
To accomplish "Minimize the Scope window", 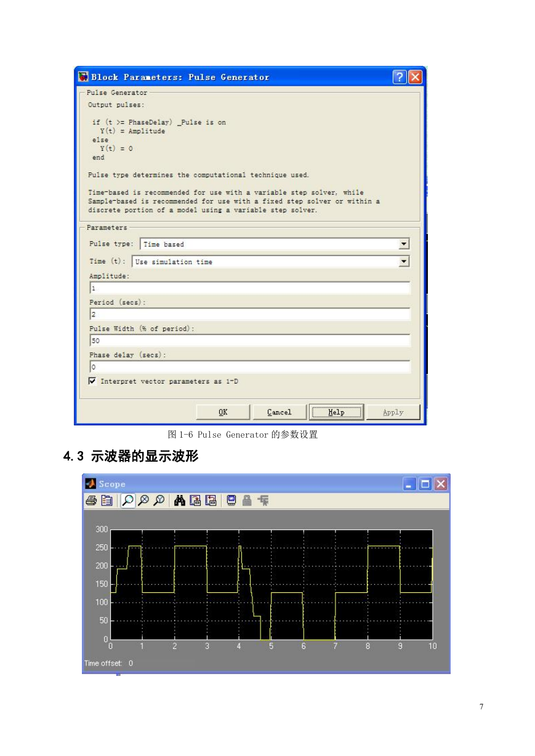I will click(410, 485).
